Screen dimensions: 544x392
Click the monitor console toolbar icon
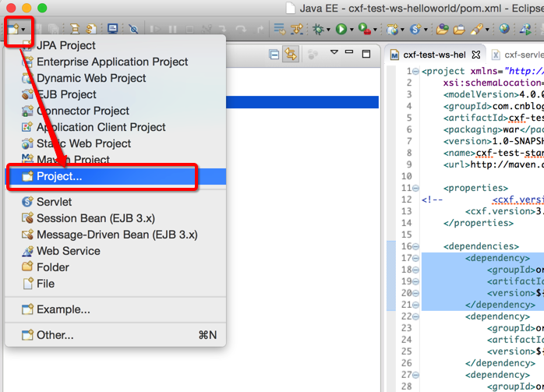(112, 29)
